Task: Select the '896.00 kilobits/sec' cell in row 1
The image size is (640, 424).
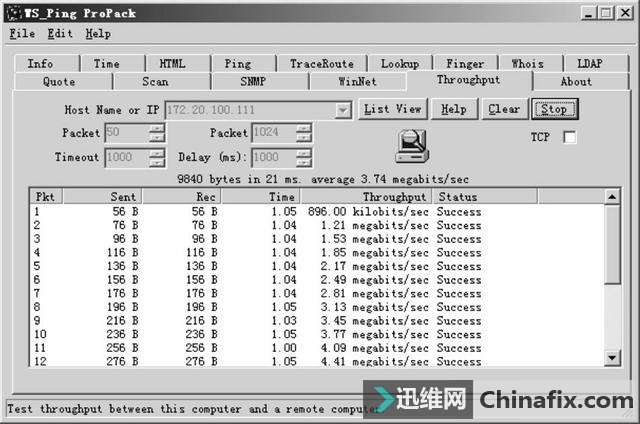Action: 368,212
